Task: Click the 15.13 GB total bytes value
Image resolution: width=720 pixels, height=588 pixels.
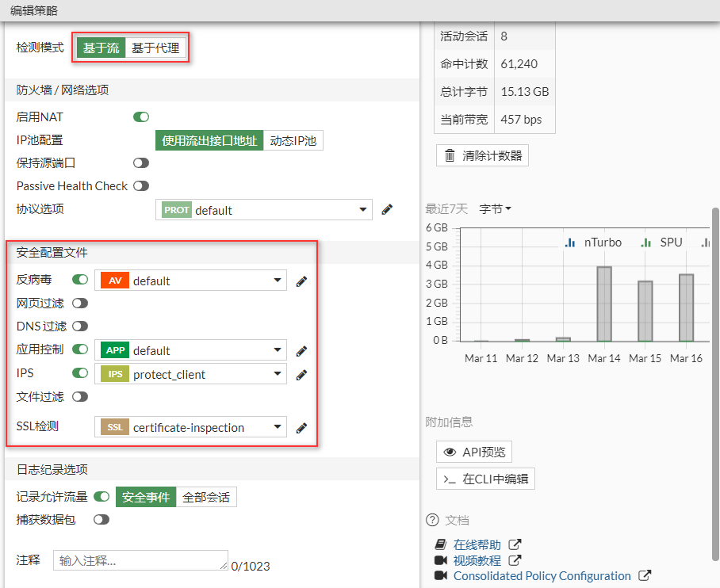Action: click(525, 92)
